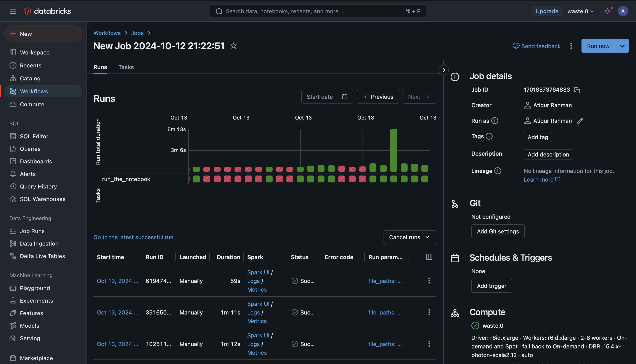636x364 pixels.
Task: Show Run as info tooltip
Action: tap(494, 121)
